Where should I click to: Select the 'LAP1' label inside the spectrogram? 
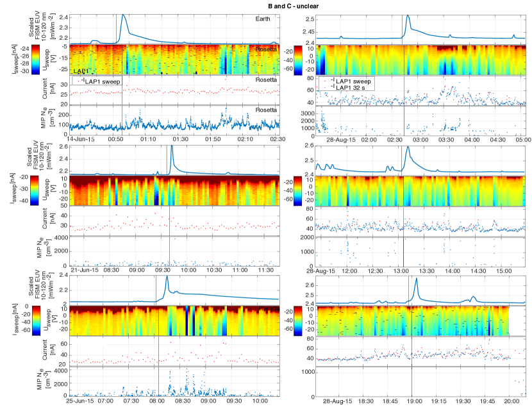tap(81, 71)
